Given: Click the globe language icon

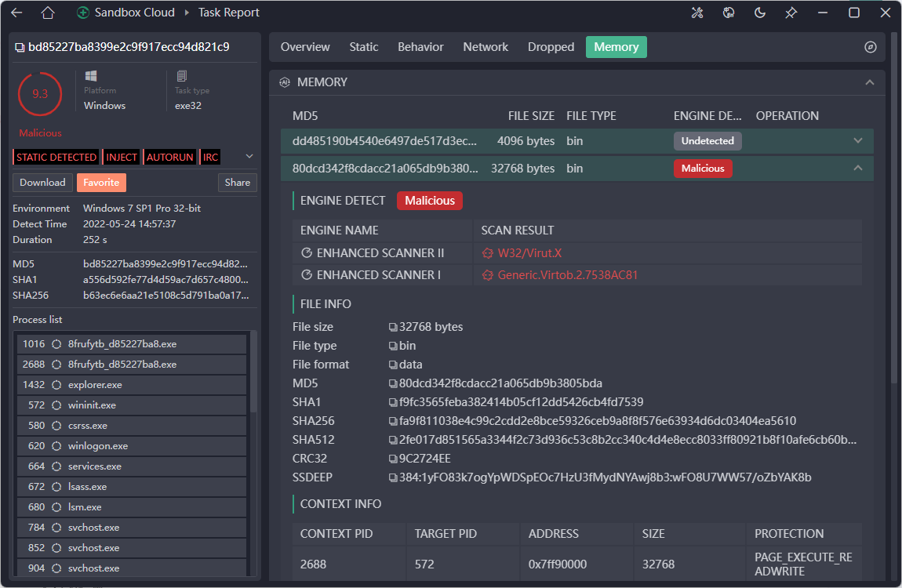Looking at the screenshot, I should [x=729, y=13].
